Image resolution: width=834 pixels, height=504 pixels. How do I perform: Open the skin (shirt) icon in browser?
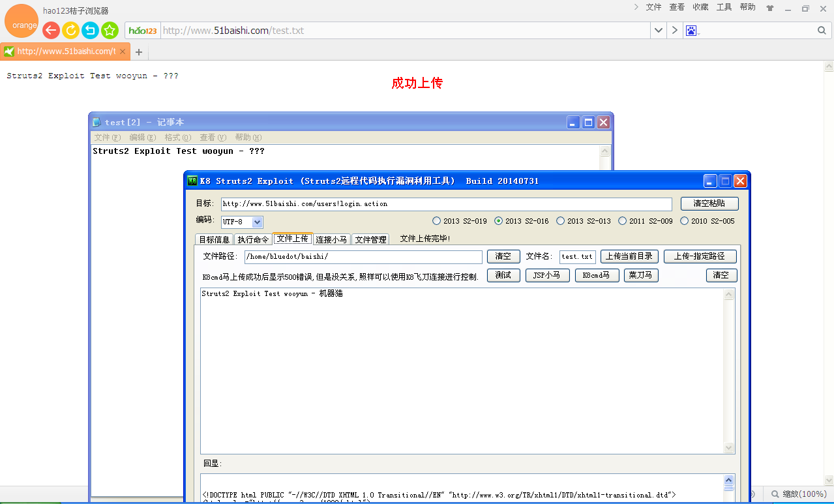point(770,8)
